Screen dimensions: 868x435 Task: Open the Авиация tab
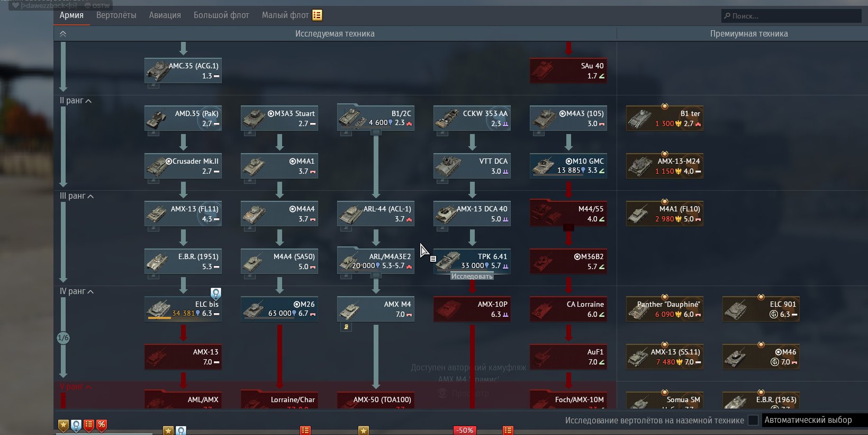(165, 15)
